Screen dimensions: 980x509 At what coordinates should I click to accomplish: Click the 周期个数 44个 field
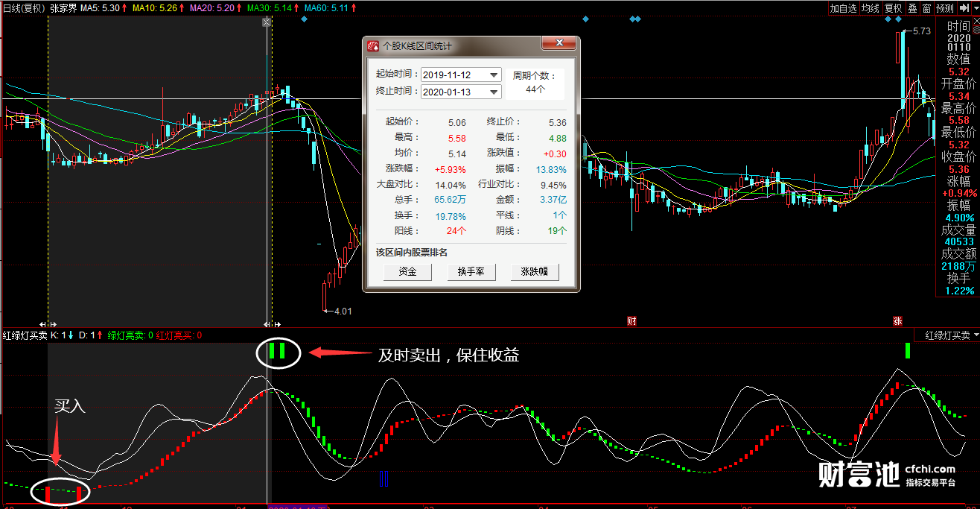[535, 82]
